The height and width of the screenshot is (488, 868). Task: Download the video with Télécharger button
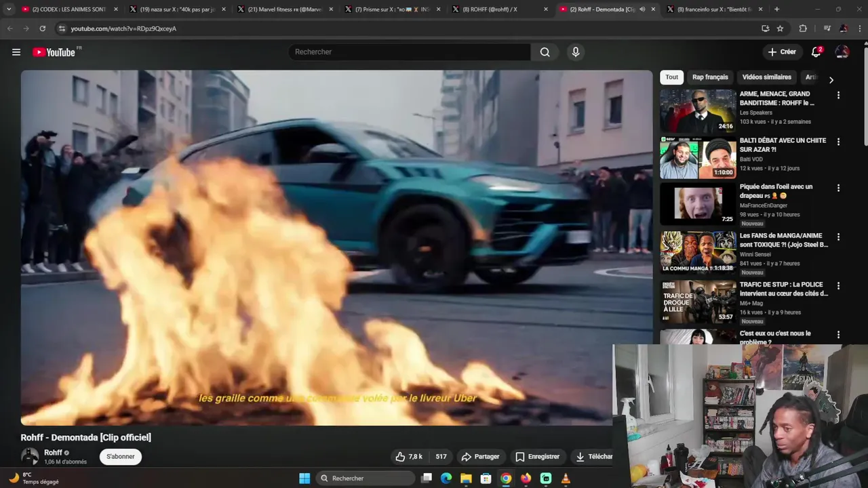591,457
